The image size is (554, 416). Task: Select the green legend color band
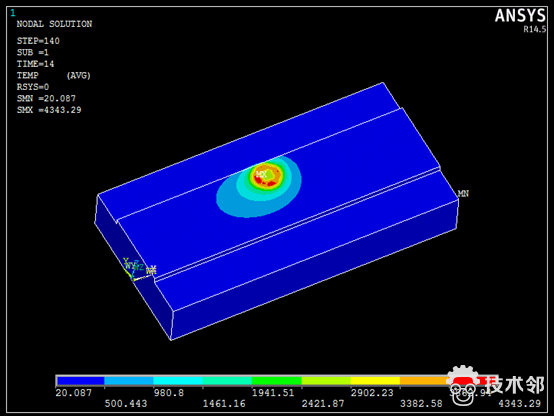click(x=277, y=381)
